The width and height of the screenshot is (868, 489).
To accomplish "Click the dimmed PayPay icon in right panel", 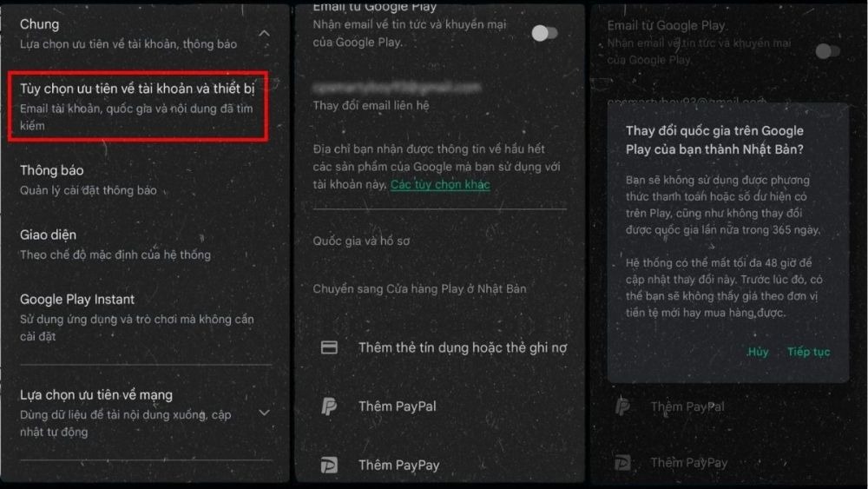I will pyautogui.click(x=622, y=462).
